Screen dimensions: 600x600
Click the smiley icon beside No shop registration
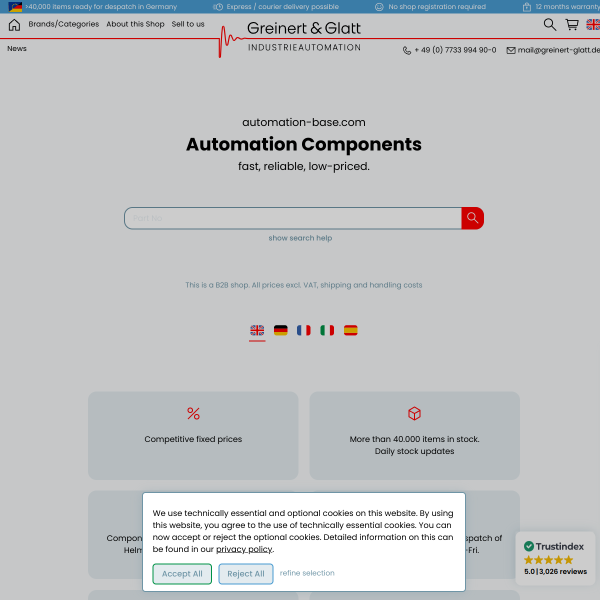(x=379, y=7)
